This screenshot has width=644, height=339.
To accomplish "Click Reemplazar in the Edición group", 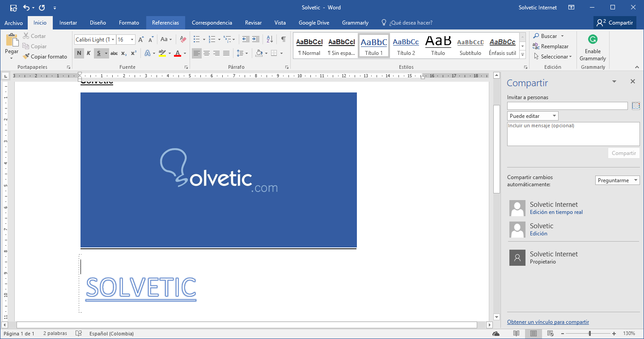I will pos(551,46).
